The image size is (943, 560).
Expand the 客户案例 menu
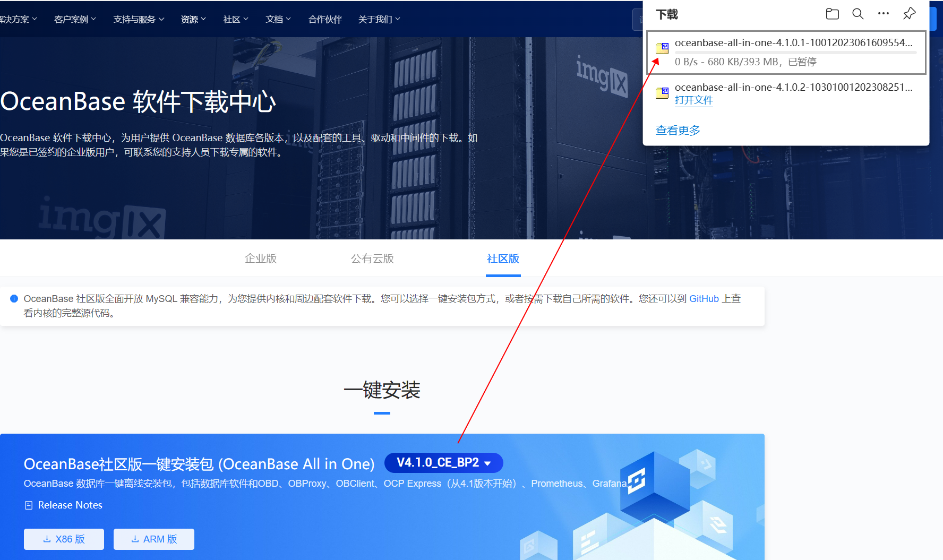coord(75,19)
